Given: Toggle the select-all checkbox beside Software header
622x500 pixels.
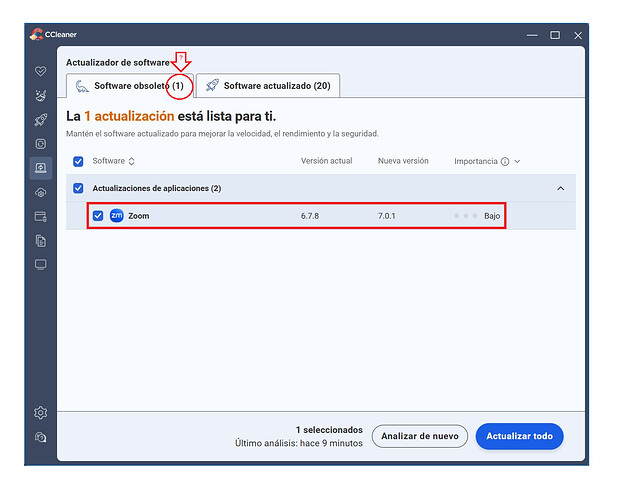Looking at the screenshot, I should (x=78, y=162).
